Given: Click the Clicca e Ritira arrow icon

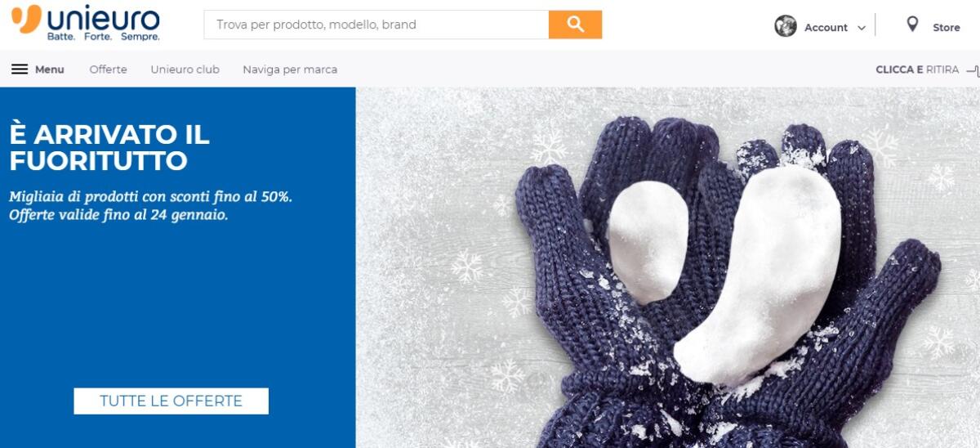Looking at the screenshot, I should tap(973, 70).
